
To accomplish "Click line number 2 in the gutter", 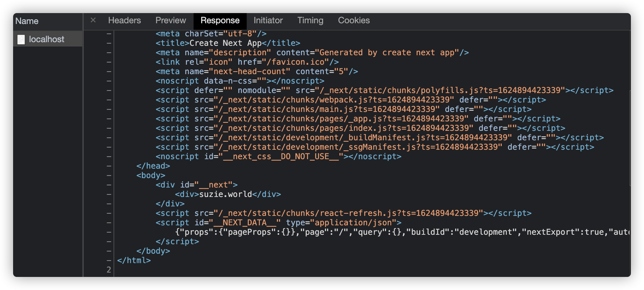I will [x=109, y=270].
